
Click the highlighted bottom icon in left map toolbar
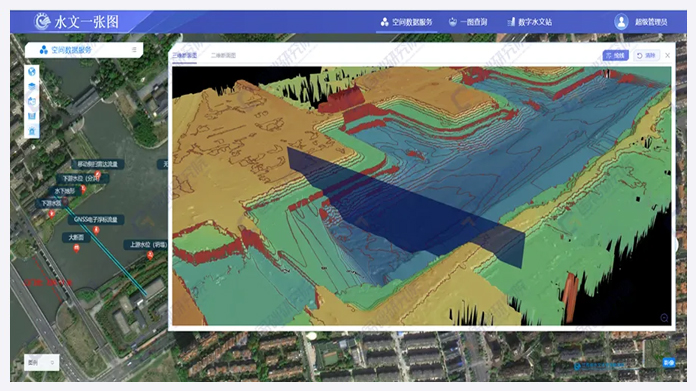tap(32, 131)
